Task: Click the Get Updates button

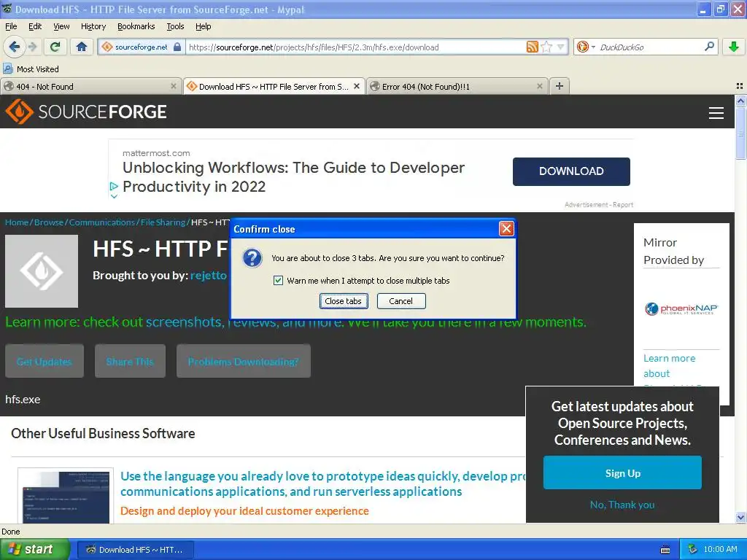Action: click(44, 362)
